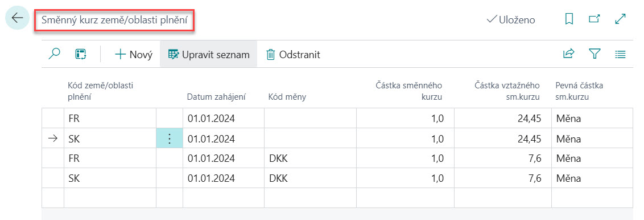Screen dimensions: 644x220
Task: Click the empty new row code cell
Action: 110,198
